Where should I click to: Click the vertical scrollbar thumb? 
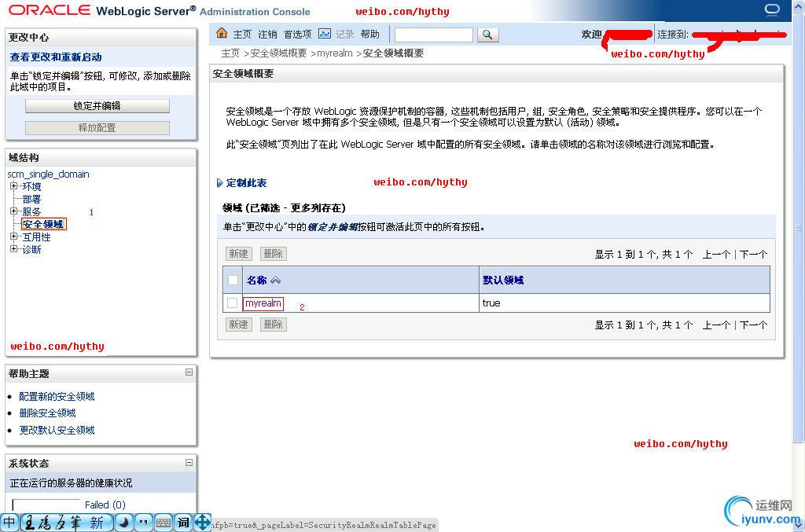click(799, 229)
